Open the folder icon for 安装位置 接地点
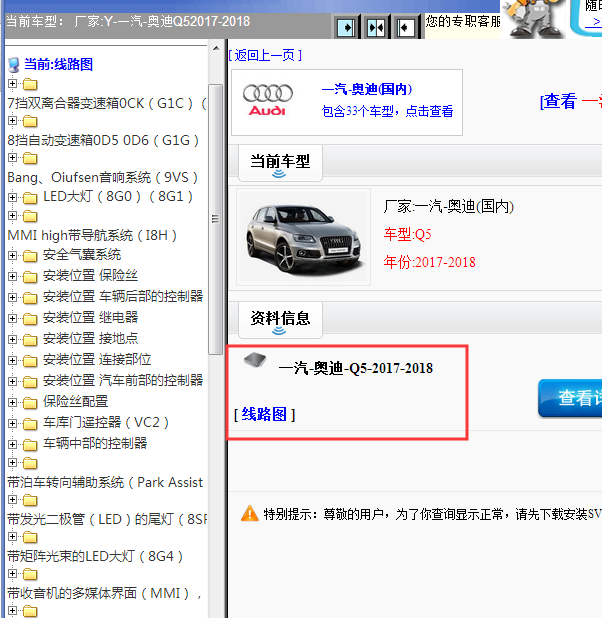This screenshot has height=618, width=602. tap(30, 339)
